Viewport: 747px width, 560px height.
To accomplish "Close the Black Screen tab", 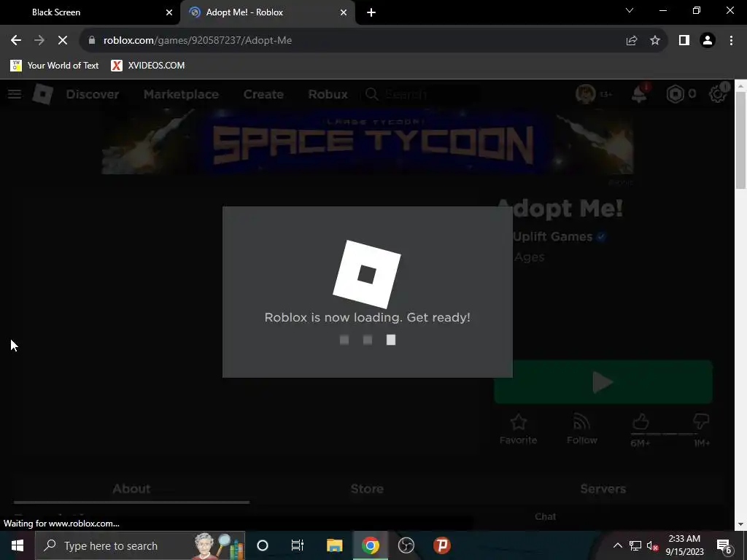I will [x=169, y=12].
